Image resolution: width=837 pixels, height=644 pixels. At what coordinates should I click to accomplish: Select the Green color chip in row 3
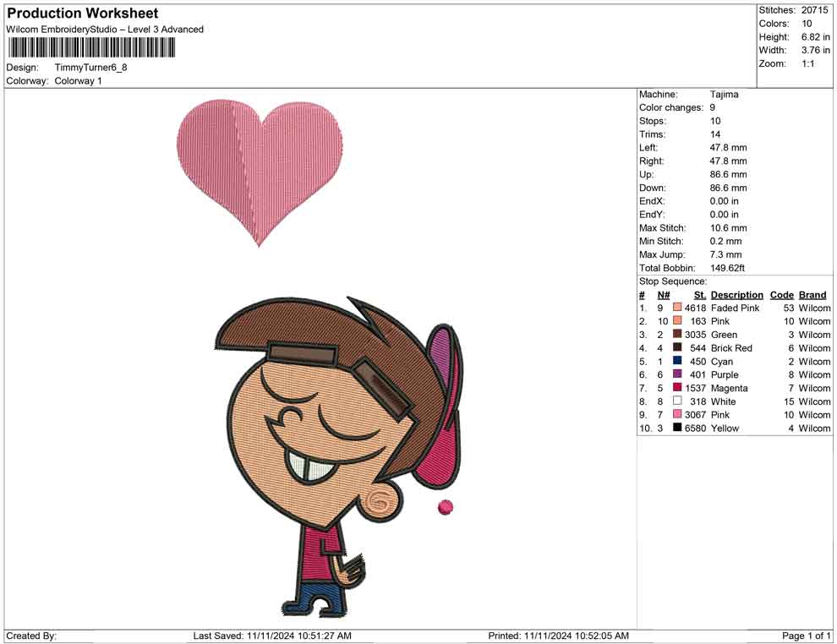click(676, 335)
